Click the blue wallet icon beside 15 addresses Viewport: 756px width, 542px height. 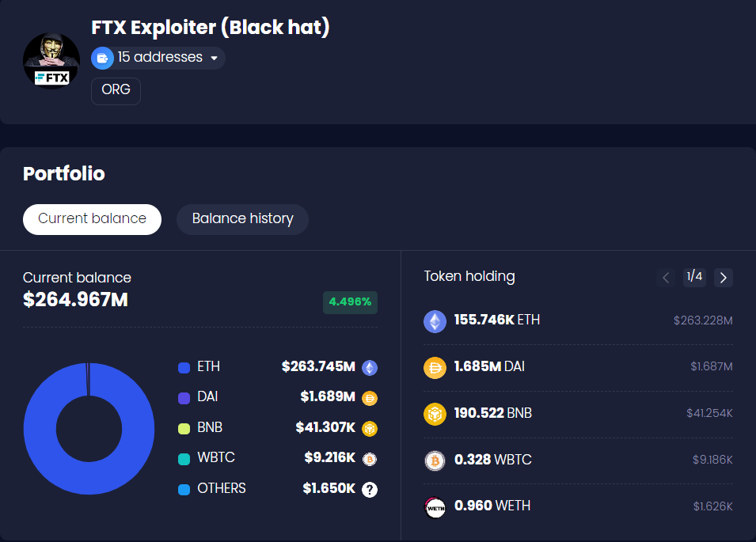(102, 59)
